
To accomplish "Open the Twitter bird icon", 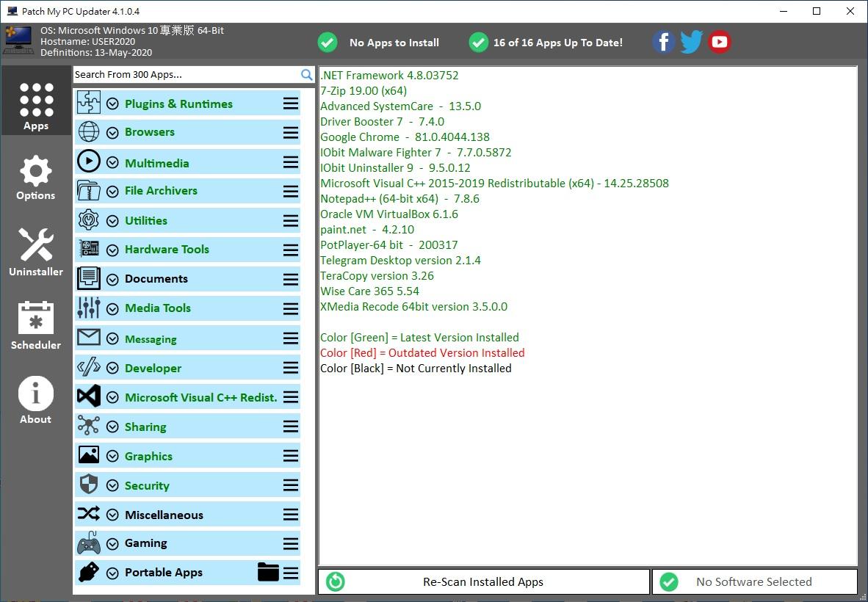I will coord(692,42).
